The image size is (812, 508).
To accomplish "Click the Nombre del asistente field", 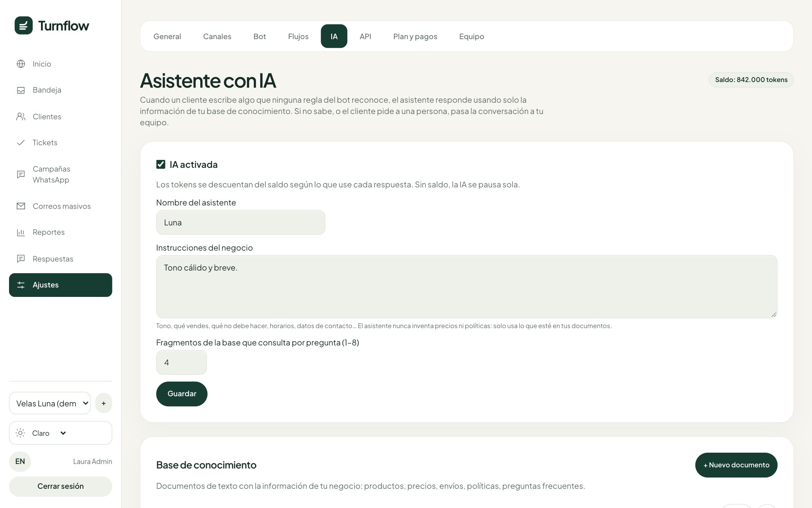I will pyautogui.click(x=241, y=223).
